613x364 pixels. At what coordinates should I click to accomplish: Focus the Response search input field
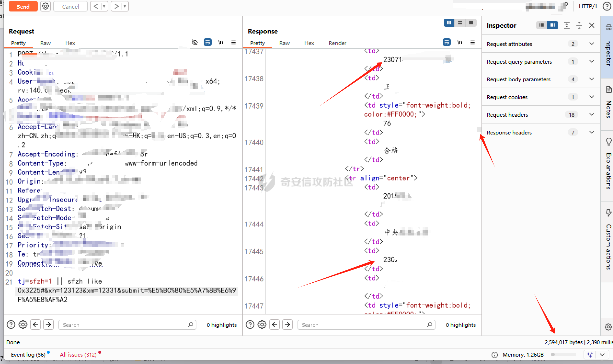pos(366,325)
